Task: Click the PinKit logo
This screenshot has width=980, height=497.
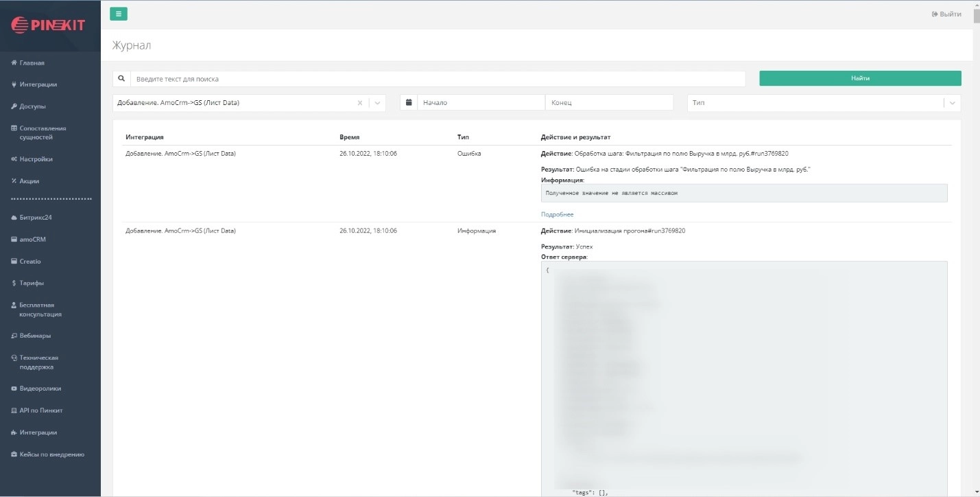Action: [48, 25]
